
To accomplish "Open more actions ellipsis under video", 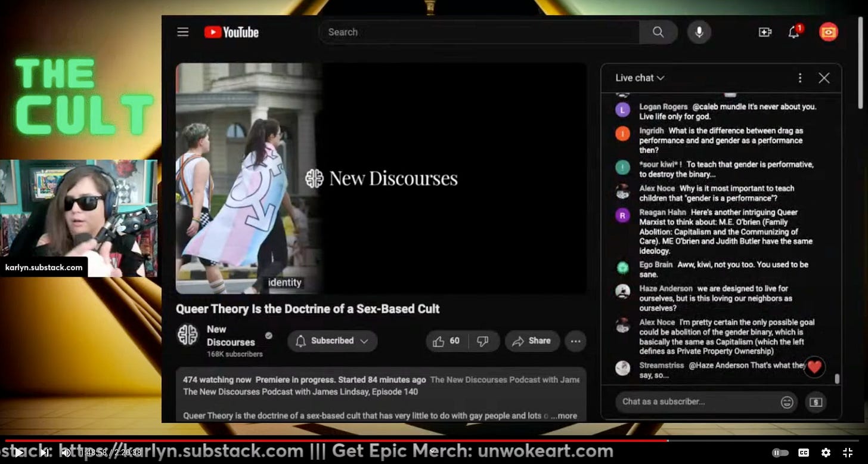I will pyautogui.click(x=575, y=341).
